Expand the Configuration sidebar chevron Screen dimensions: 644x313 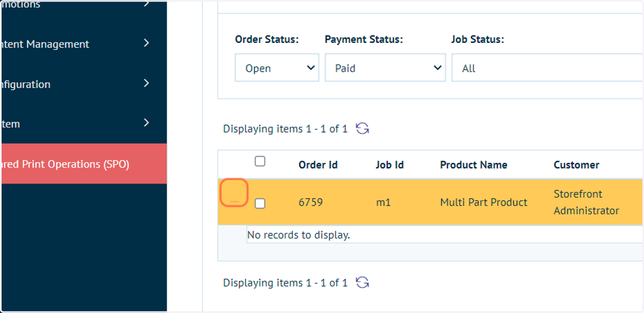point(147,83)
